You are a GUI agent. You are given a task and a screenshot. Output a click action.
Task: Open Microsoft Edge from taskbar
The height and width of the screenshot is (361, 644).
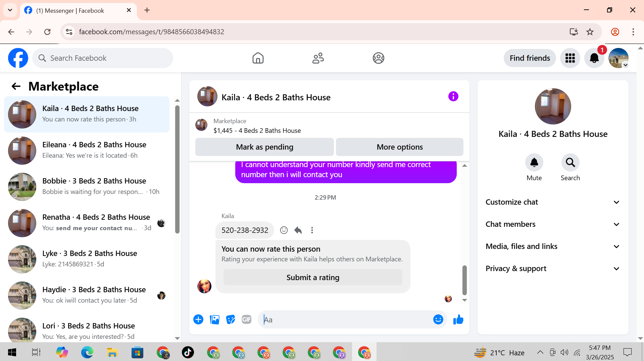coord(87,352)
